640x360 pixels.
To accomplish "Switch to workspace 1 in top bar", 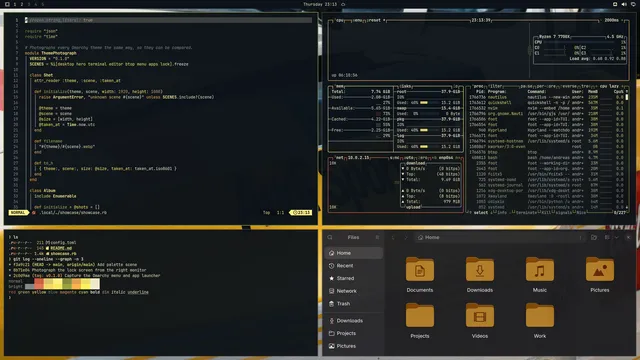I will point(15,4).
